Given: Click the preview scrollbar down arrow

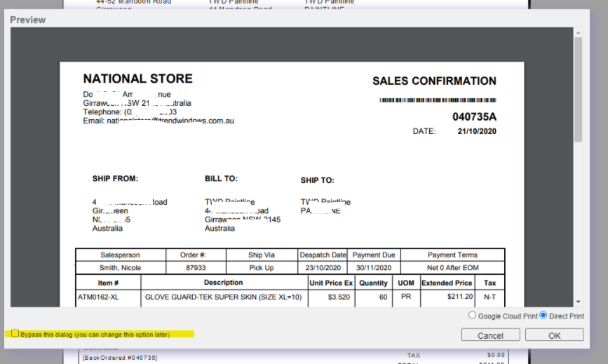Looking at the screenshot, I should pyautogui.click(x=578, y=302).
